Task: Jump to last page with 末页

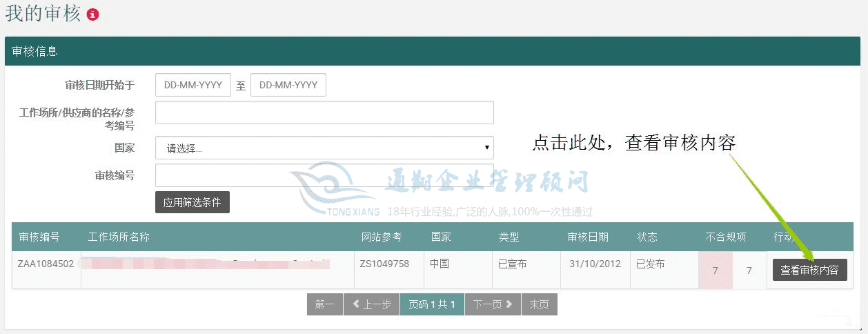Action: [539, 304]
